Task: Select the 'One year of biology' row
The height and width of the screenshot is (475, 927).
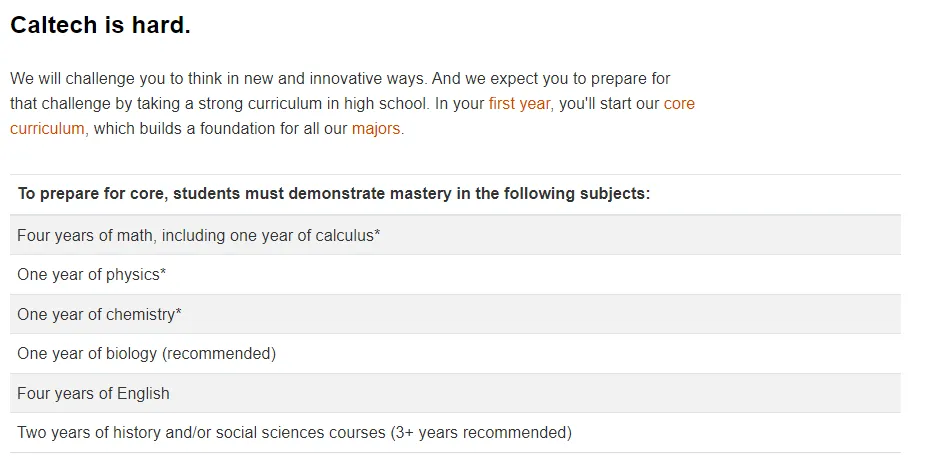Action: tap(455, 353)
